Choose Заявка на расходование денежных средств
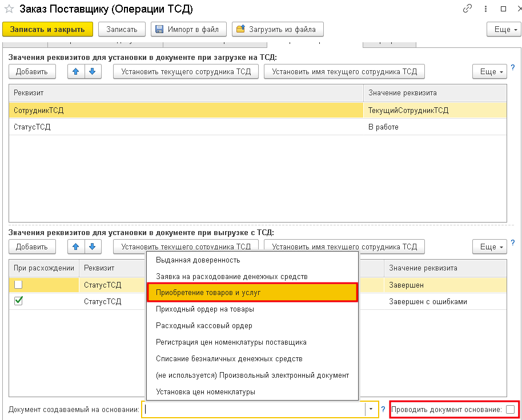 252,276
